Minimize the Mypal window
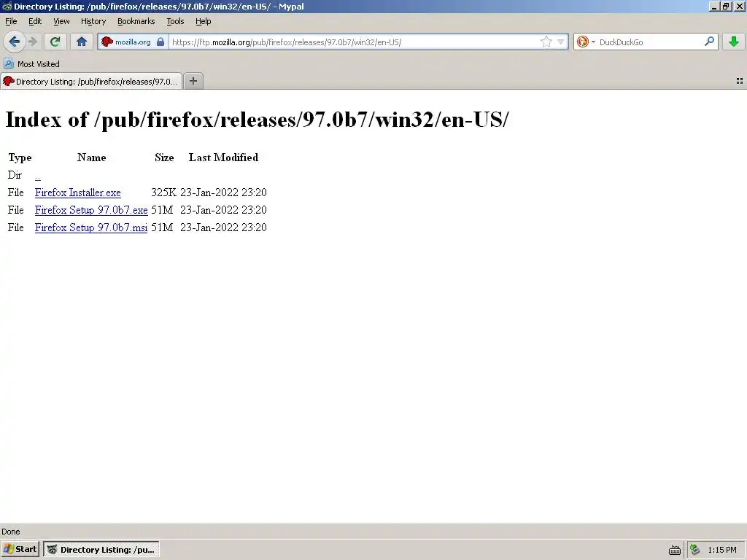The width and height of the screenshot is (747, 560). 714,6
